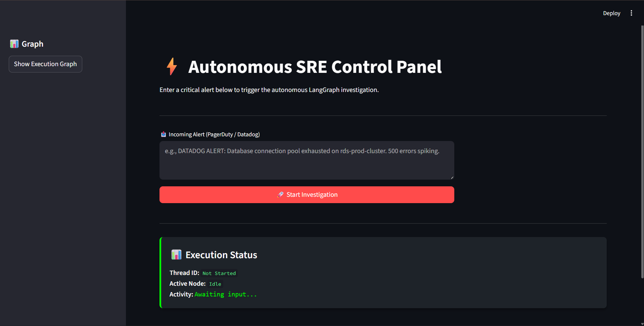Click the lightning bolt icon in the title
Screen dimensions: 644x326
pos(172,66)
